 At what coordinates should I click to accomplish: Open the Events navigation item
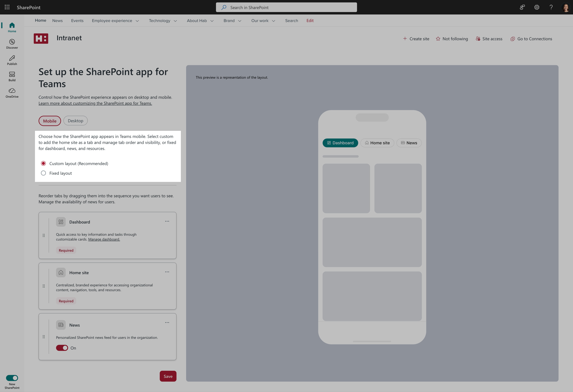[77, 21]
